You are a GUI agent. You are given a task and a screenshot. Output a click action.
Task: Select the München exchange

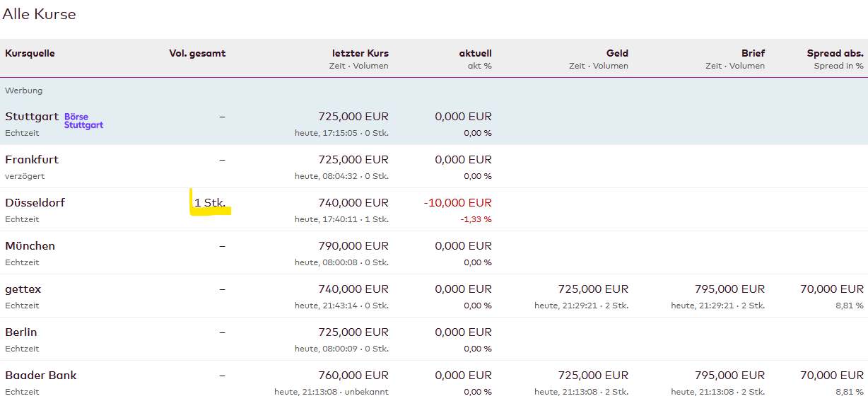coord(30,246)
